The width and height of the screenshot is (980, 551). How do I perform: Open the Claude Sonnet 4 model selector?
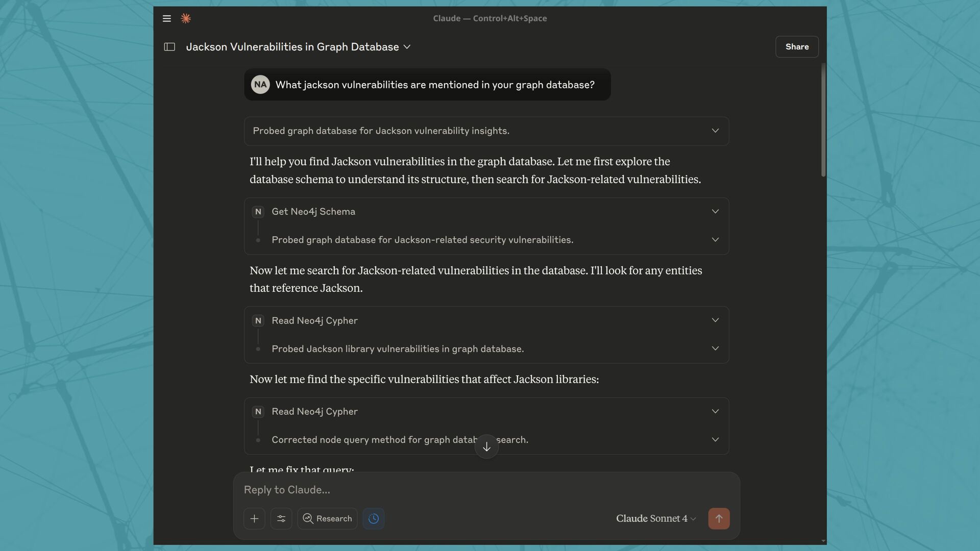point(655,518)
